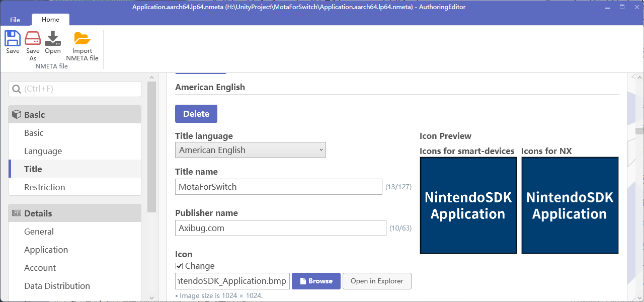The image size is (644, 302).
Task: Click the Save floppy disk icon
Action: [x=13, y=39]
